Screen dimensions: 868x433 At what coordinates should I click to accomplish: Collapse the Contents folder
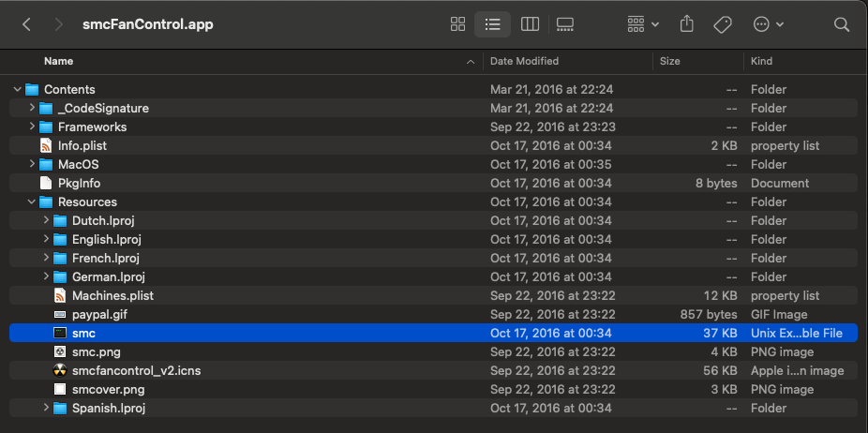click(17, 89)
